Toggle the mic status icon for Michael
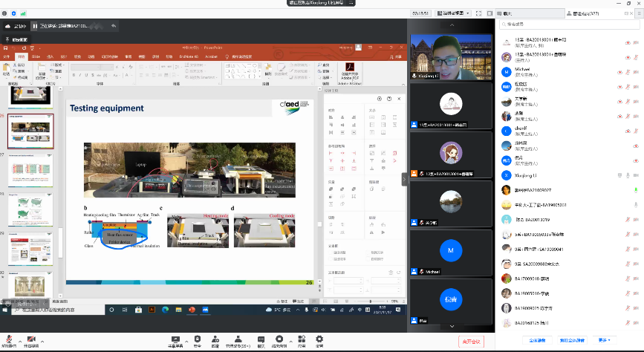Image resolution: width=644 pixels, height=352 pixels. [628, 72]
